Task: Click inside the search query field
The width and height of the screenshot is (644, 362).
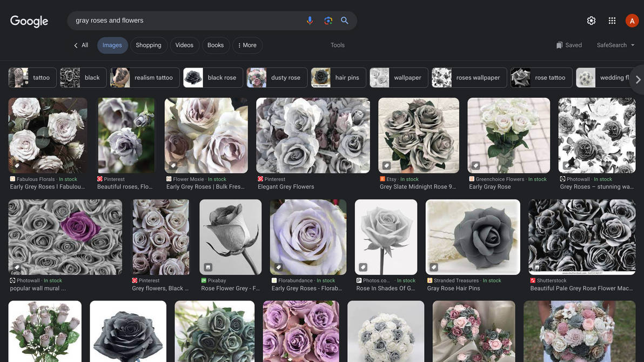Action: 187,21
